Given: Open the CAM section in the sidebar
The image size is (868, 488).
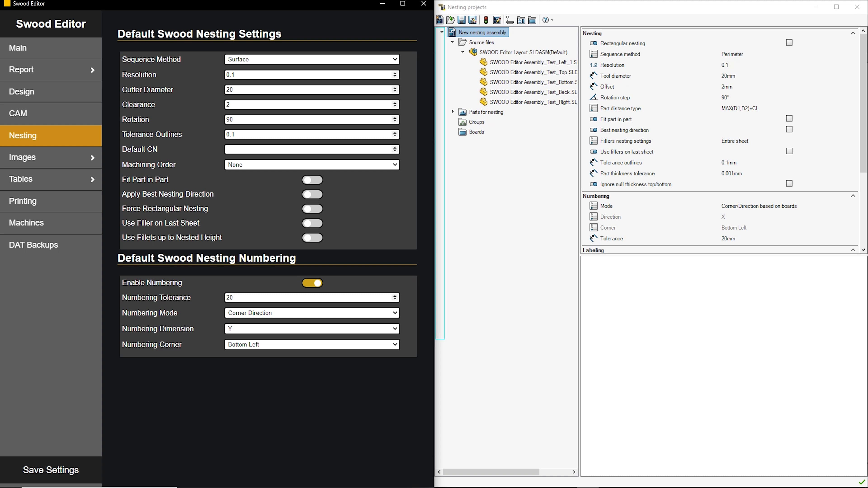Looking at the screenshot, I should tap(51, 113).
